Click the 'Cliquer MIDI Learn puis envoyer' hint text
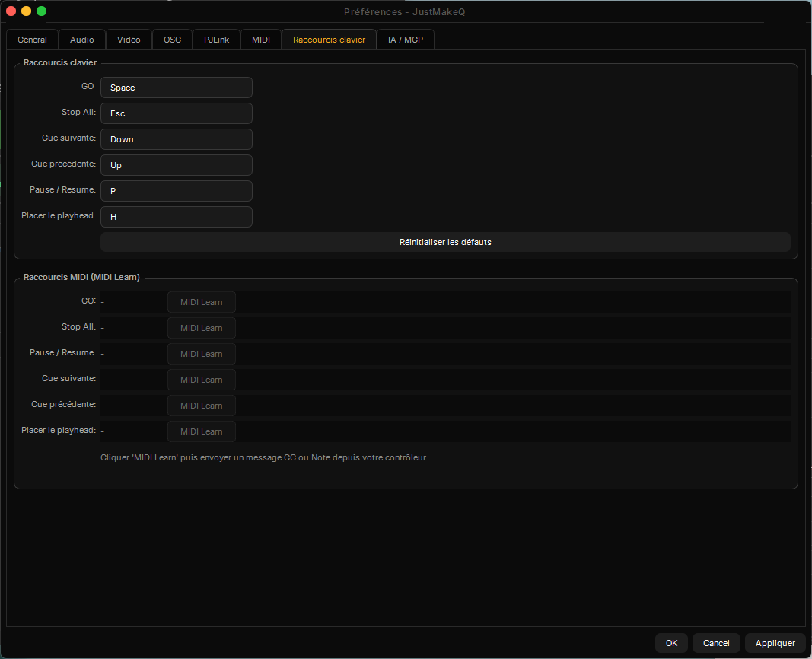This screenshot has width=812, height=659. pyautogui.click(x=264, y=457)
